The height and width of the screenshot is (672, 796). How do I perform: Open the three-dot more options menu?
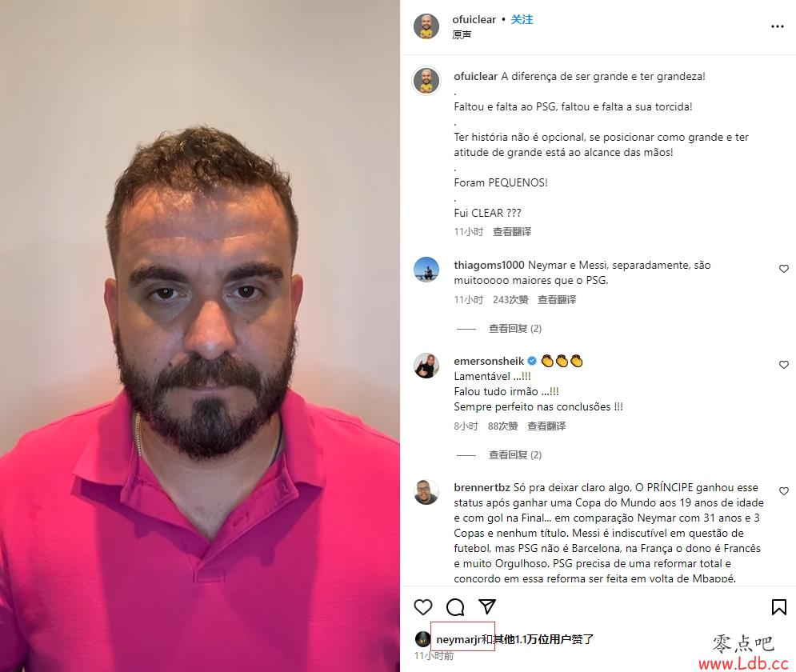[x=778, y=26]
